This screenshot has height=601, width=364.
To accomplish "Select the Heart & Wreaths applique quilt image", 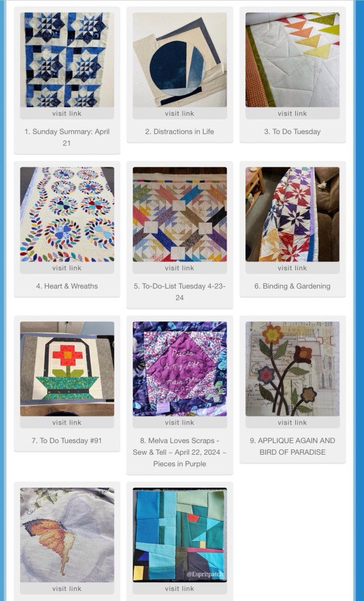I will 67,214.
